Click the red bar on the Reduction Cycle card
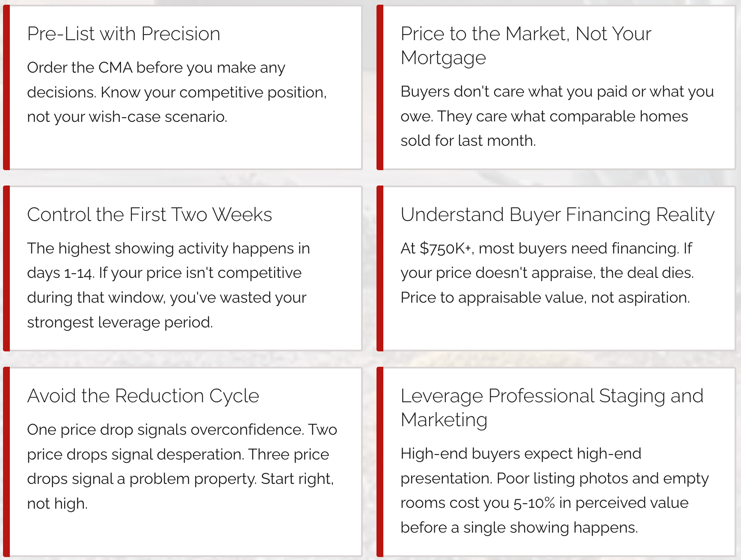 tap(6, 462)
